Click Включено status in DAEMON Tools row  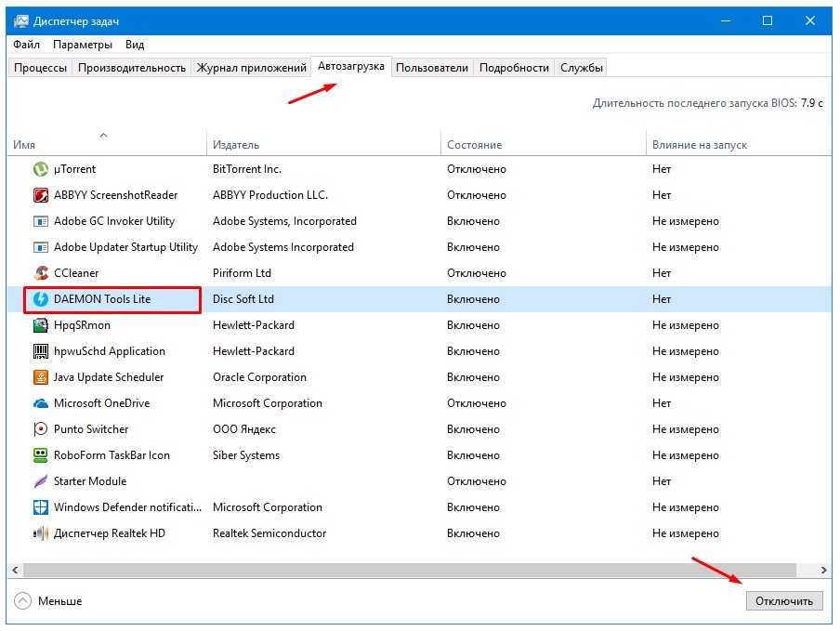pos(473,299)
